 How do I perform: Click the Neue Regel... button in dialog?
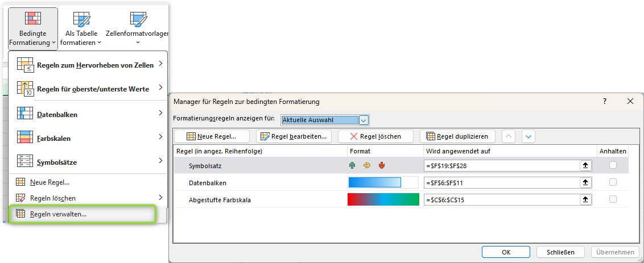click(212, 136)
